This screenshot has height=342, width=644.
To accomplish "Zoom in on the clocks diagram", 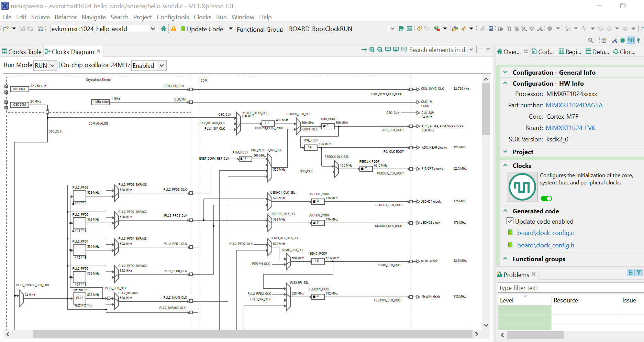I will click(372, 50).
